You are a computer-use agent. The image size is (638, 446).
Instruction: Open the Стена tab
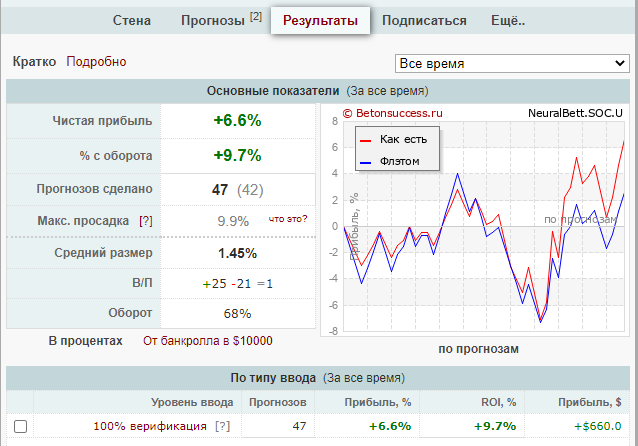point(131,20)
